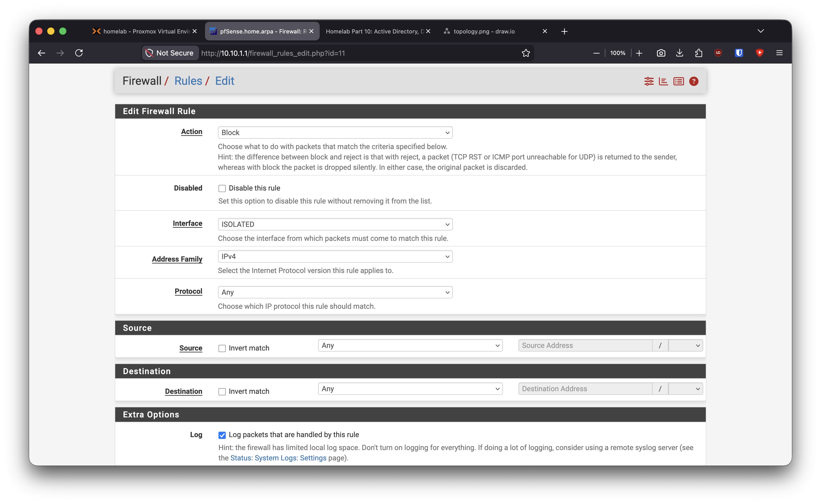Focus the Destination Address input field
This screenshot has height=504, width=821.
[x=585, y=389]
